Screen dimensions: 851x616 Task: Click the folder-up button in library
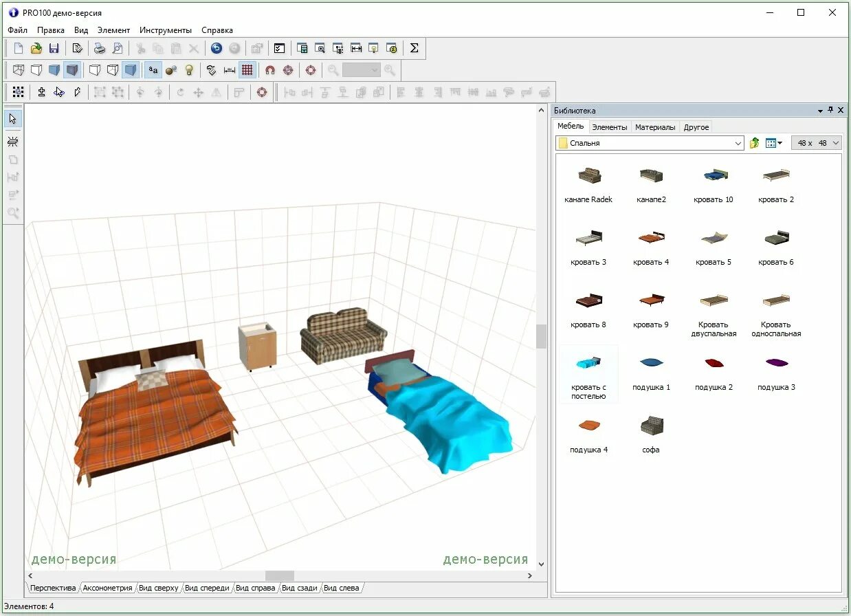(x=754, y=143)
